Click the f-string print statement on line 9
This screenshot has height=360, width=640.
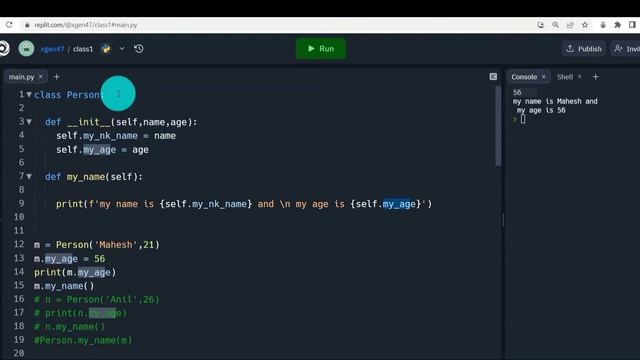coord(244,204)
